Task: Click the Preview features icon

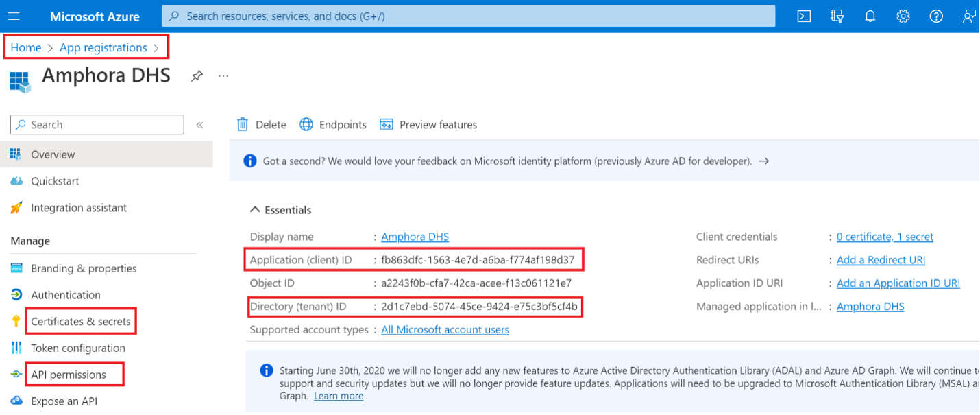Action: tap(387, 124)
